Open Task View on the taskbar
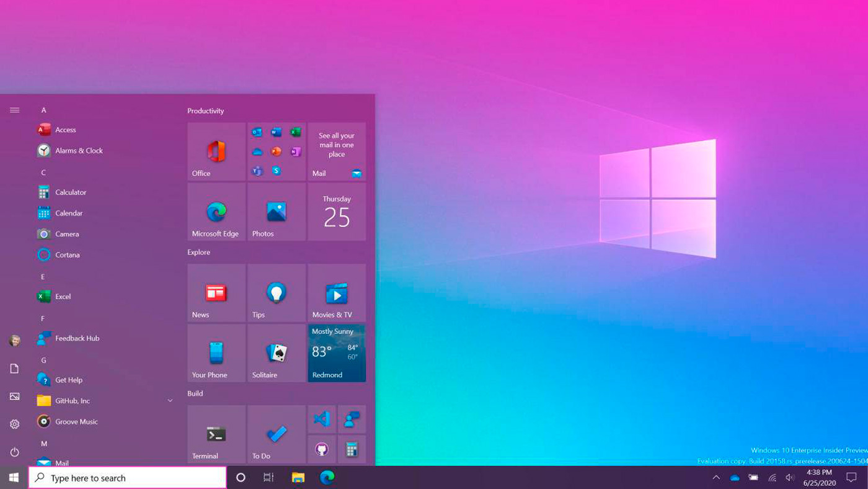This screenshot has height=489, width=868. tap(268, 478)
